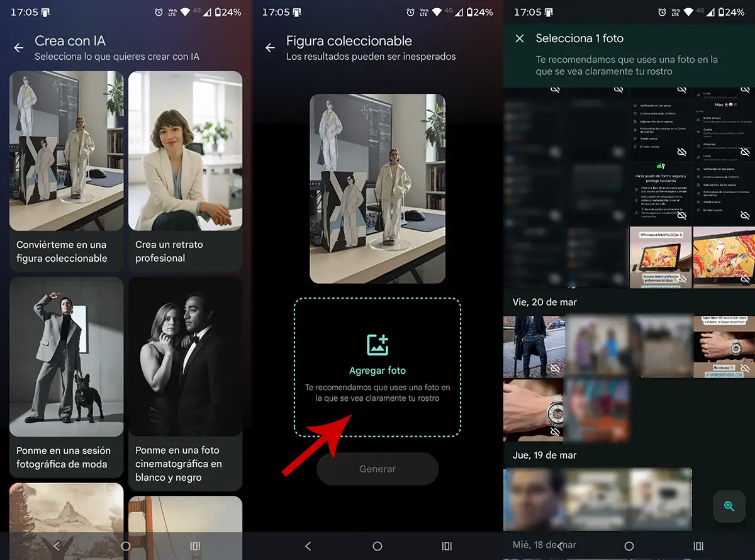
Task: Tap the back arrow on Crea con IA screen
Action: click(18, 47)
